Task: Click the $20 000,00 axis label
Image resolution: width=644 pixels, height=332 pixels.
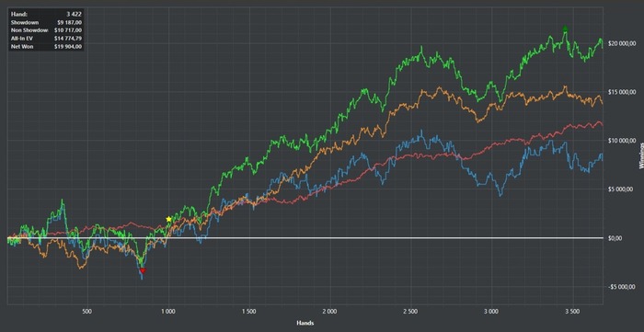Action: (621, 43)
